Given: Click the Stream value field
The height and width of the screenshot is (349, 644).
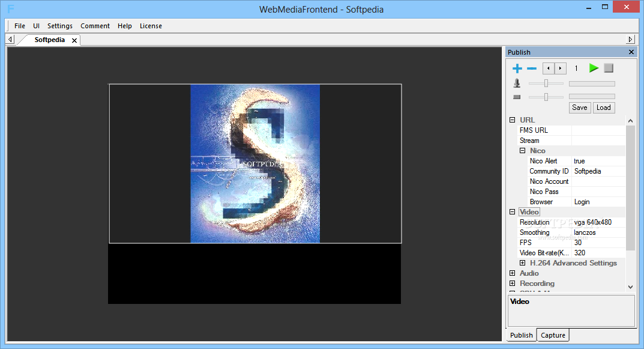Looking at the screenshot, I should [x=598, y=141].
